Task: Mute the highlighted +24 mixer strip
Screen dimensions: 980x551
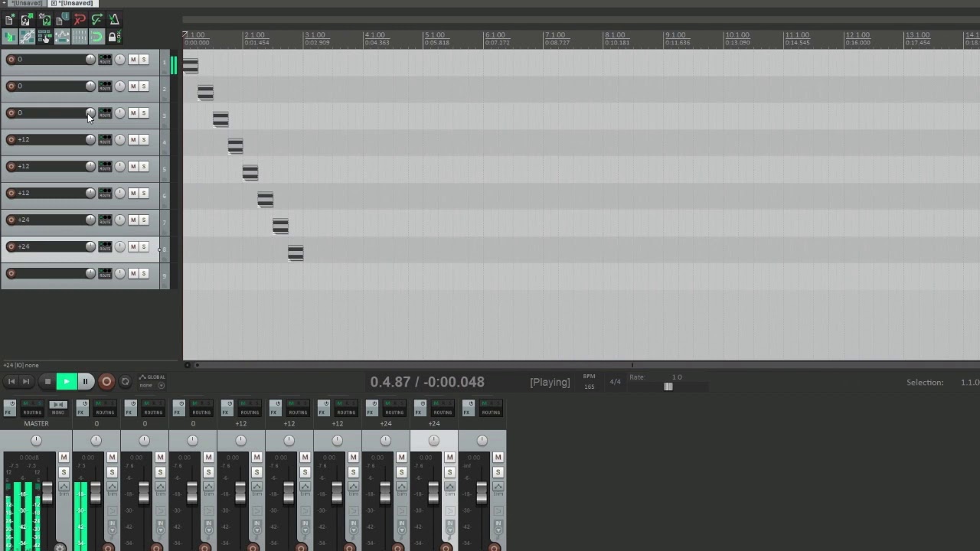Action: click(449, 457)
